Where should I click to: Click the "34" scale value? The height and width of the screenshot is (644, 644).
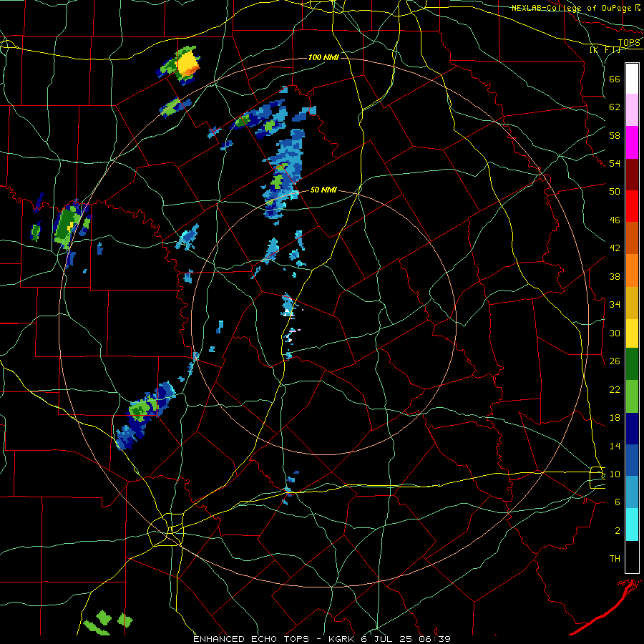click(615, 305)
